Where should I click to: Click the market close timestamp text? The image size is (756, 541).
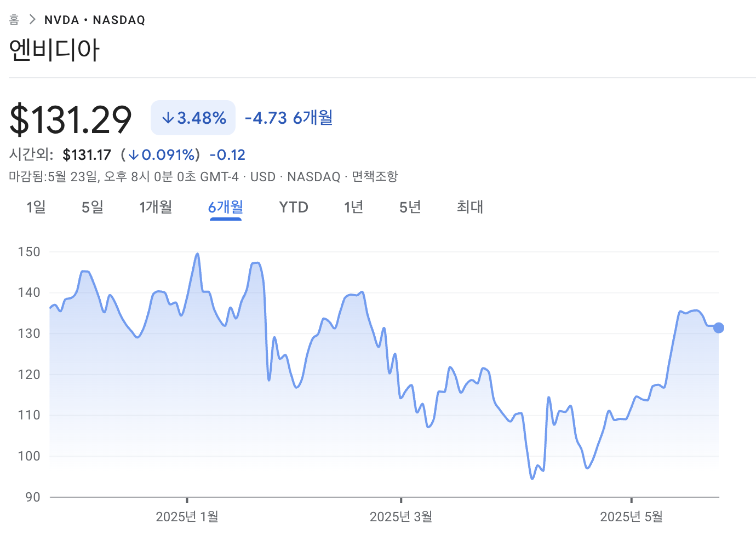coord(124,177)
